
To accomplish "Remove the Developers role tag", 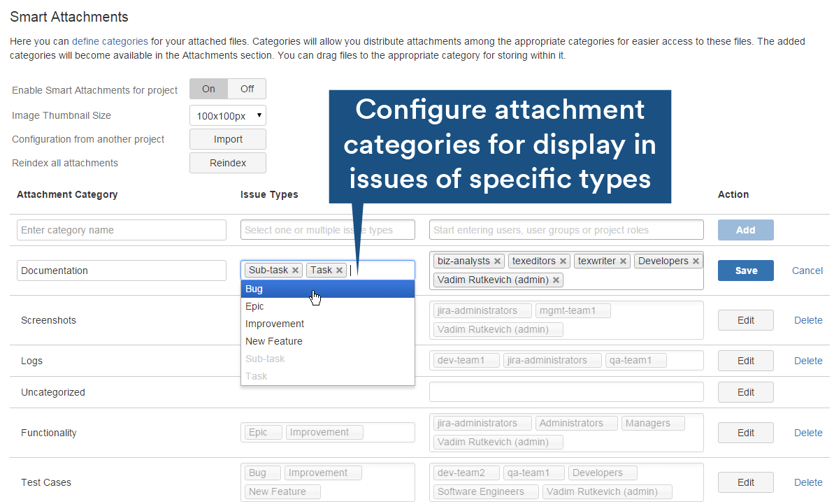I will (696, 260).
